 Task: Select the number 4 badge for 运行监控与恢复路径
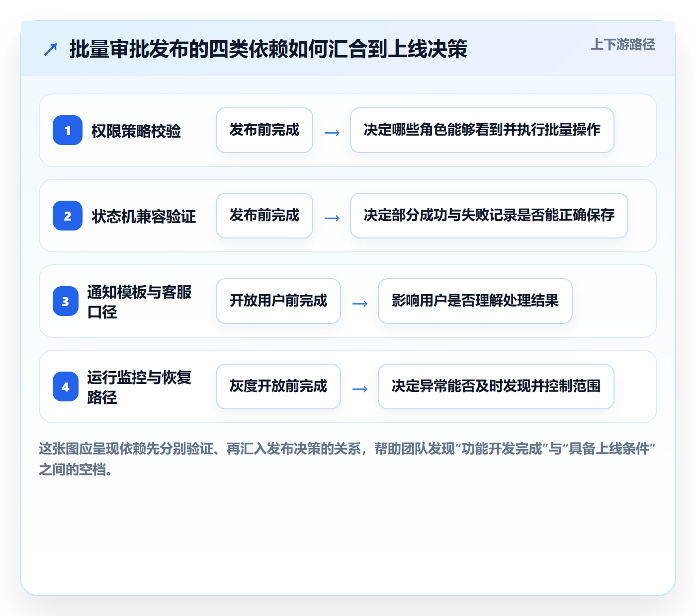coord(66,386)
